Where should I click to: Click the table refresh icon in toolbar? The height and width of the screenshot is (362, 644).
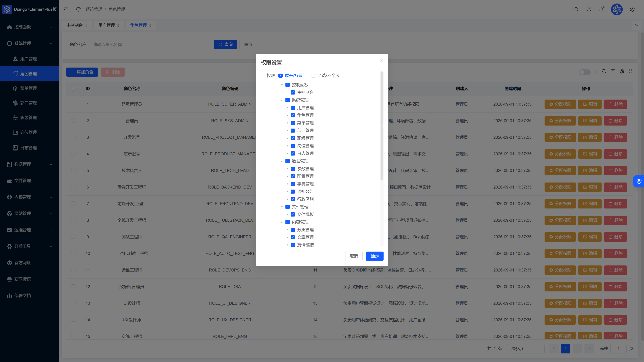604,71
